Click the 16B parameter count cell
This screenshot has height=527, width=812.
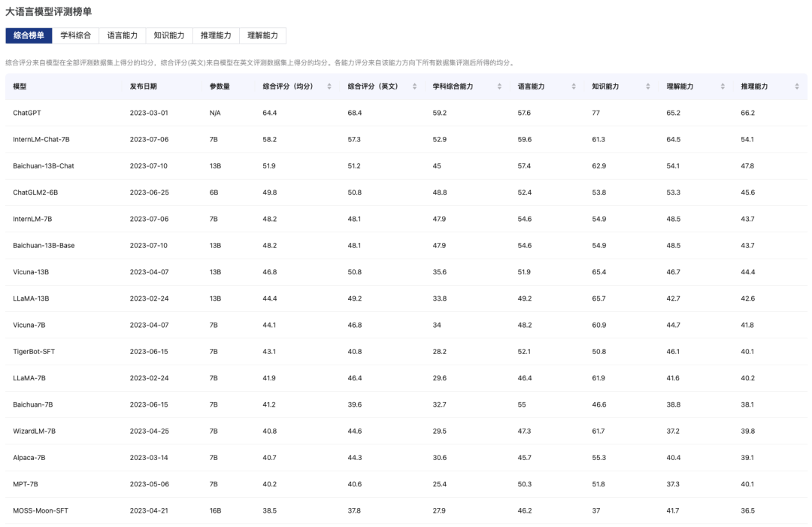tap(216, 510)
